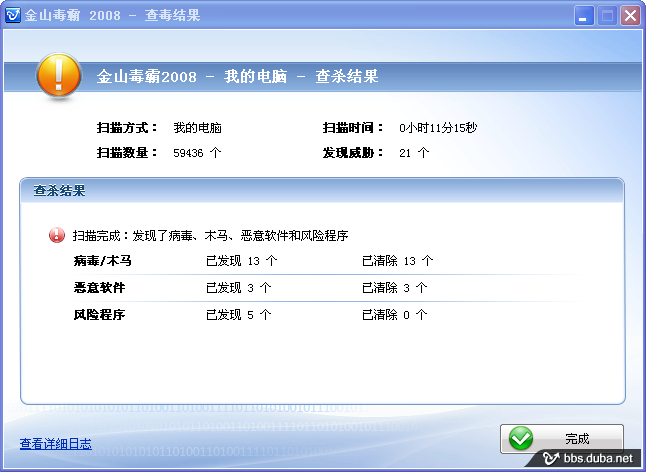This screenshot has width=646, height=472.
Task: Select the 病毒/木马 result row label
Action: pyautogui.click(x=103, y=261)
